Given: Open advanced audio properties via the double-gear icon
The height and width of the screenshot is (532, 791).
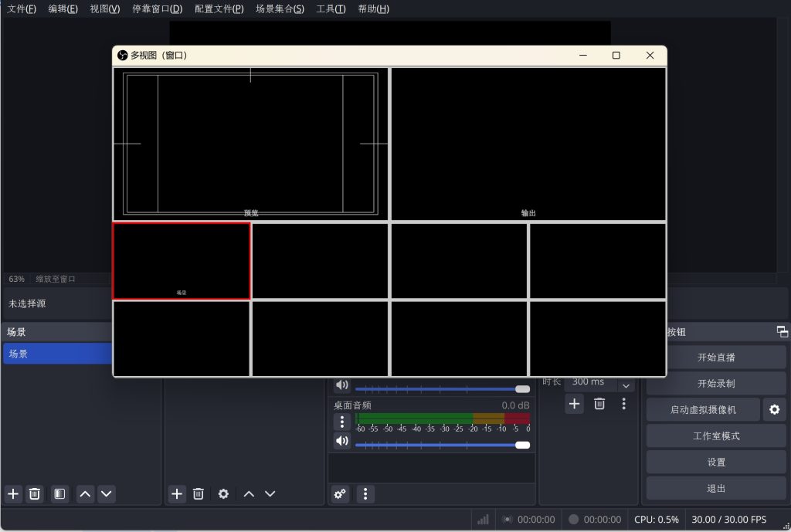Looking at the screenshot, I should (340, 493).
